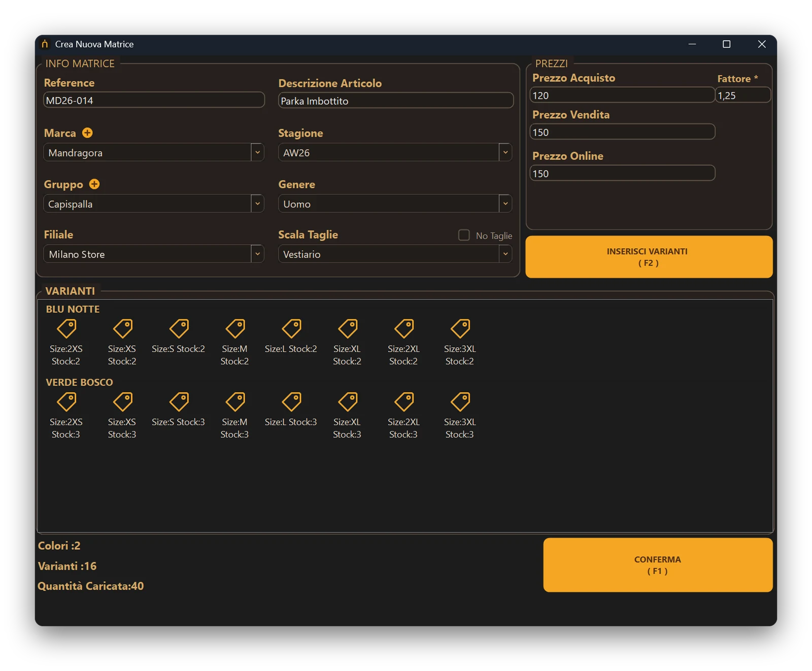Select Verde Bosco Size:XL tag icon
The width and height of the screenshot is (812, 671).
point(348,401)
